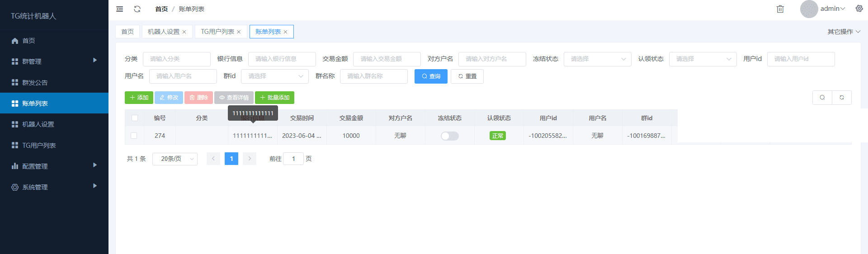Open the 冻结状态 filter dropdown
The height and width of the screenshot is (254, 868).
point(597,59)
